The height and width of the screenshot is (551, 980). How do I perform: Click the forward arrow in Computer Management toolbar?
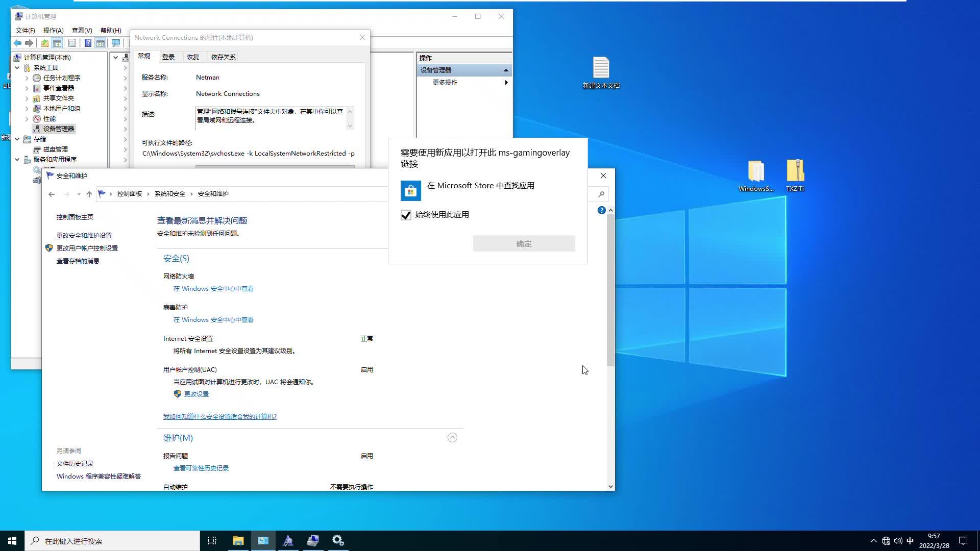(x=29, y=43)
